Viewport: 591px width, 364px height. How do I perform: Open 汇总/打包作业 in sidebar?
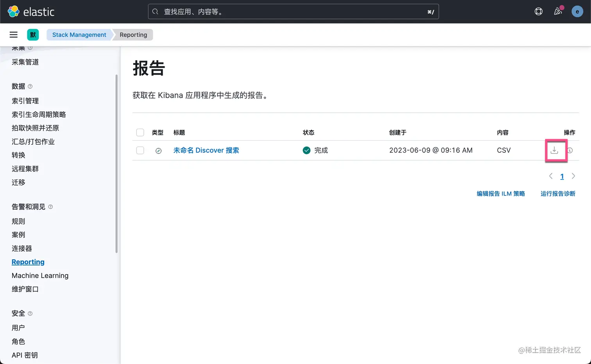pos(33,142)
